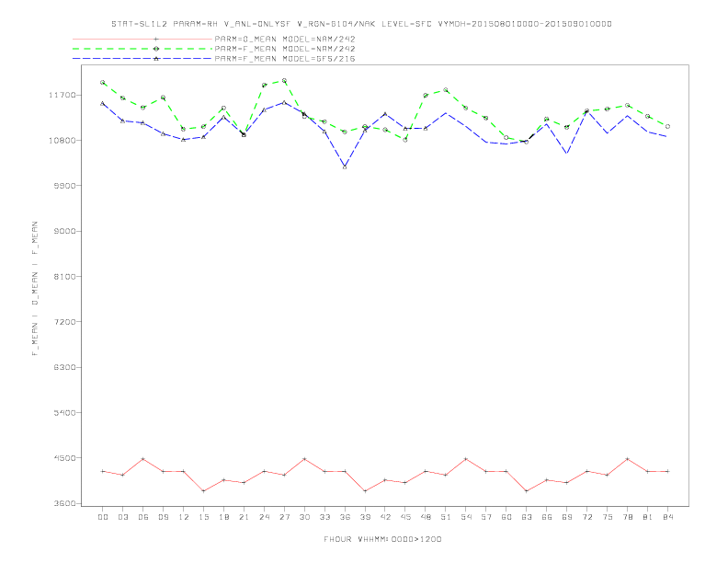Click the blue GFS triangle dip at hour 36

[x=345, y=167]
